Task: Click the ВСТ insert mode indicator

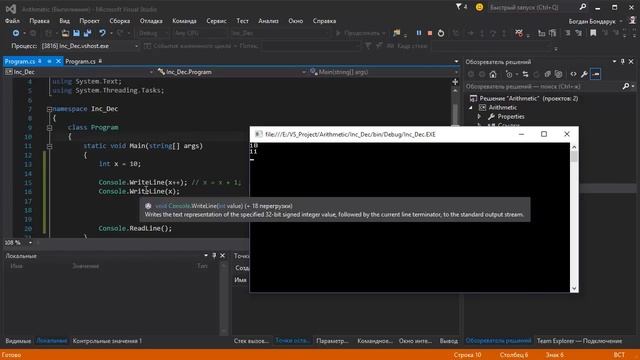Action: (x=619, y=355)
